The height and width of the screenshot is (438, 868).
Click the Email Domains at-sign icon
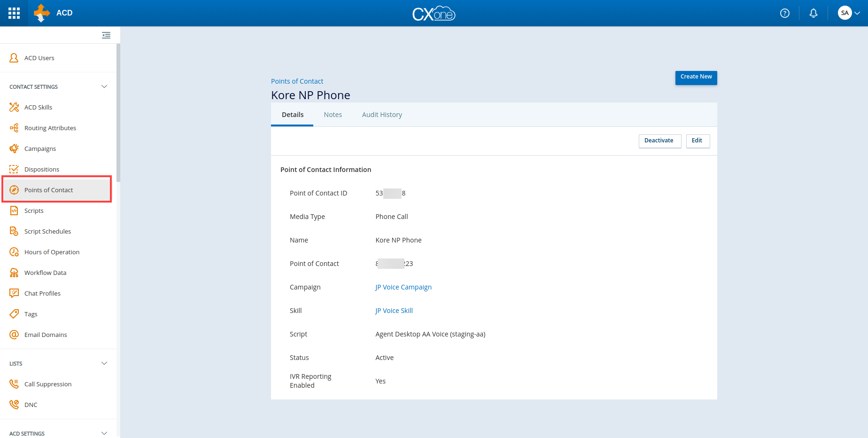(x=14, y=335)
